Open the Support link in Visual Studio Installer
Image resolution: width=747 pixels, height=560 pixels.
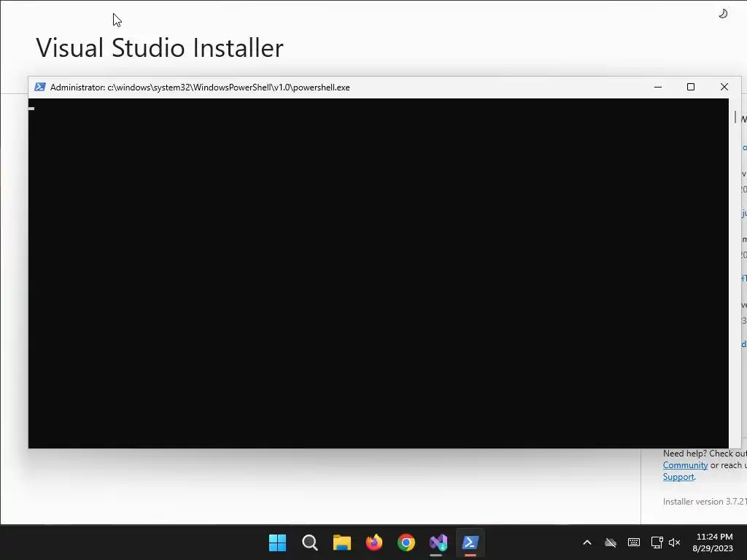[x=678, y=477]
